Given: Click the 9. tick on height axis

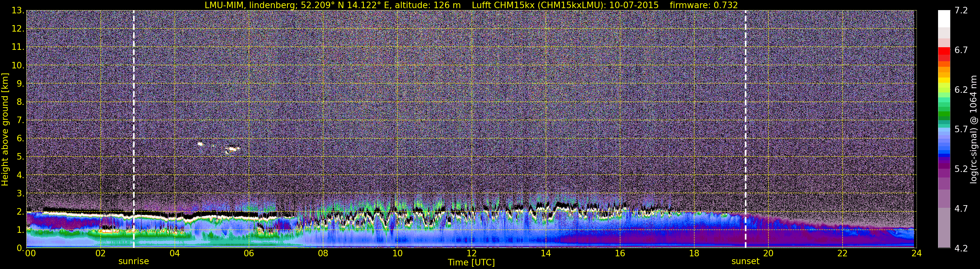Looking at the screenshot, I should tap(20, 83).
